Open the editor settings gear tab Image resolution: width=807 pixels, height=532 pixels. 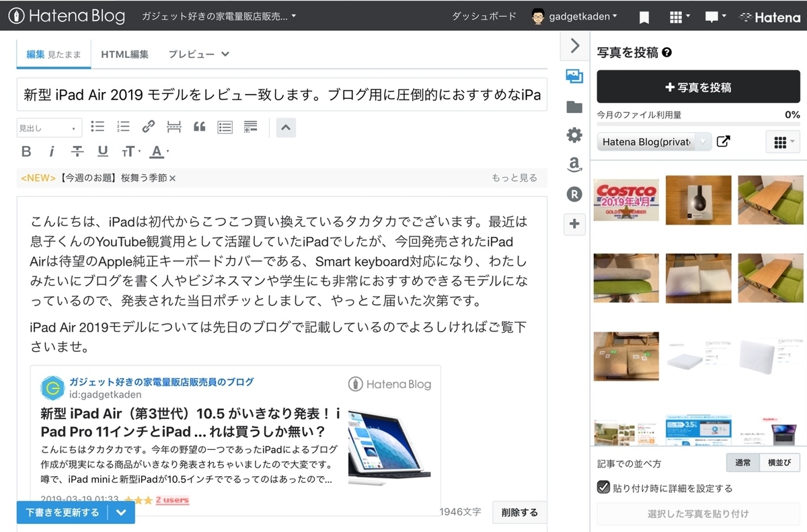[x=574, y=135]
